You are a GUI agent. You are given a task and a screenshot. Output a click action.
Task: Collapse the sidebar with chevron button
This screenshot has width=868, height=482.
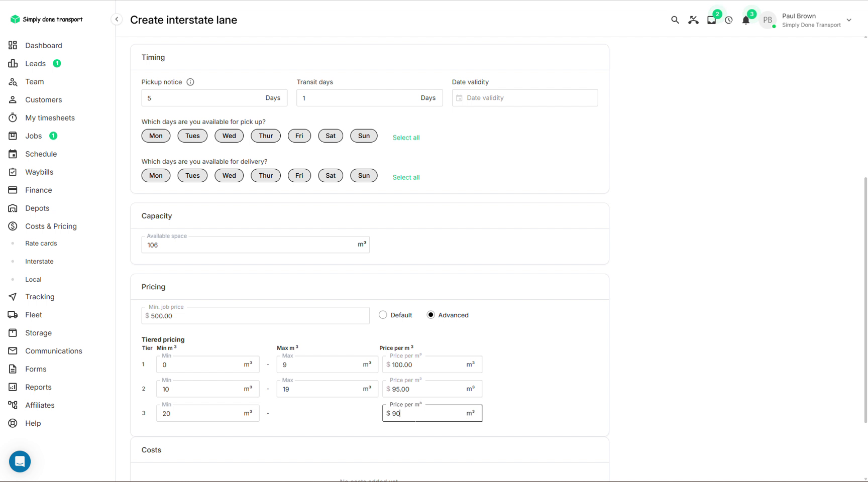pyautogui.click(x=117, y=20)
